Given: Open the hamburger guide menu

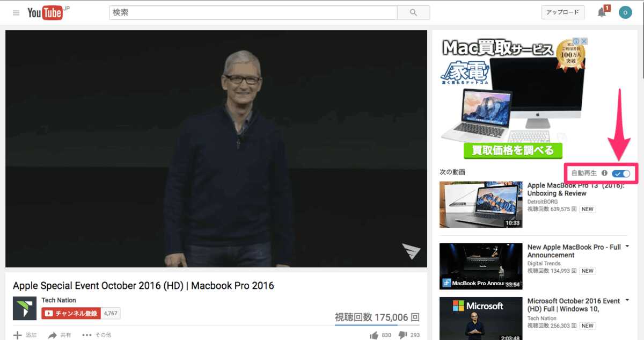Looking at the screenshot, I should (16, 13).
